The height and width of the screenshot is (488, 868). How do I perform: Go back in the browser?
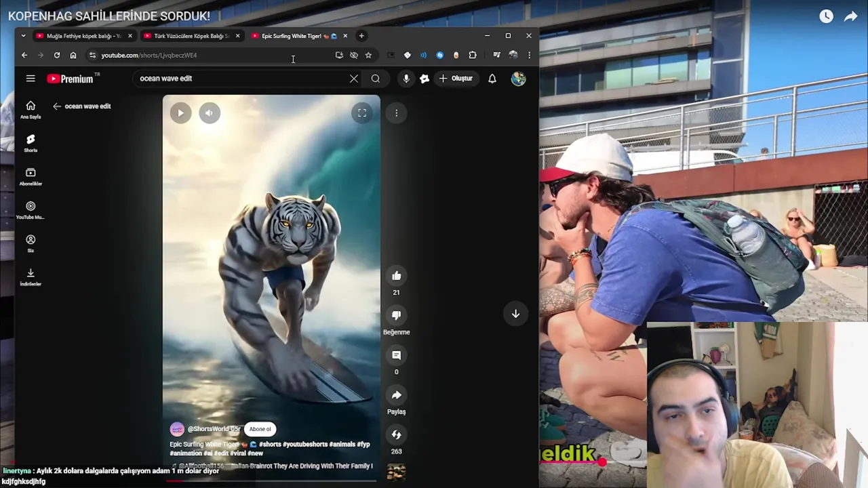24,56
